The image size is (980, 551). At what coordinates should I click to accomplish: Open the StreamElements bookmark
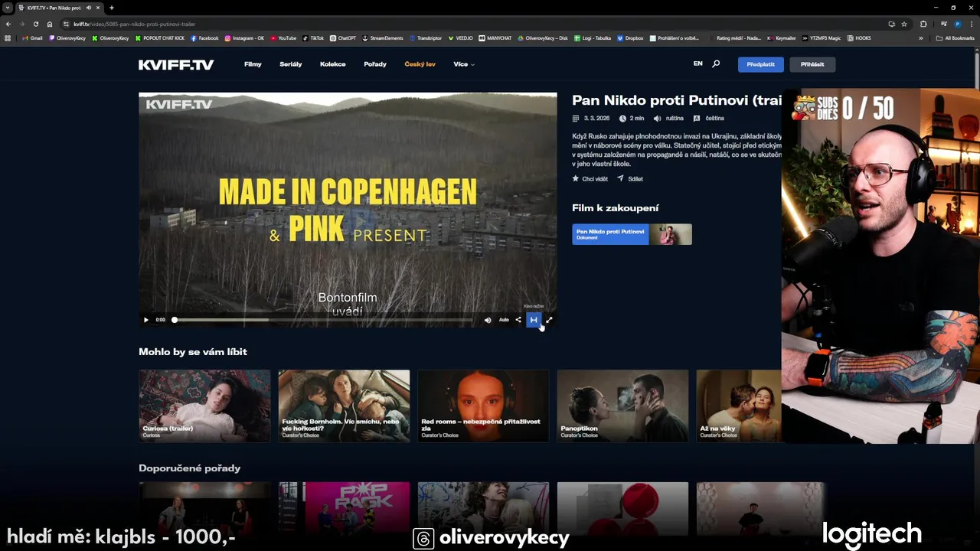click(x=383, y=37)
